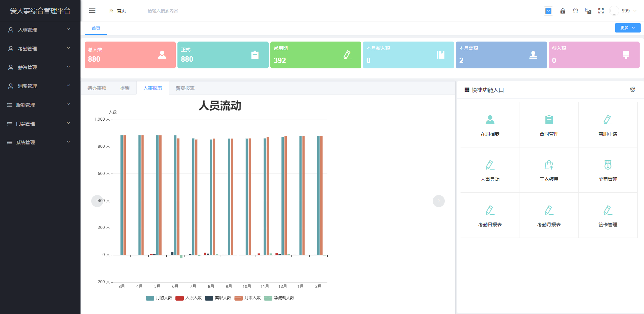Image resolution: width=644 pixels, height=314 pixels.
Task: Click the language switch icon
Action: pyautogui.click(x=588, y=11)
